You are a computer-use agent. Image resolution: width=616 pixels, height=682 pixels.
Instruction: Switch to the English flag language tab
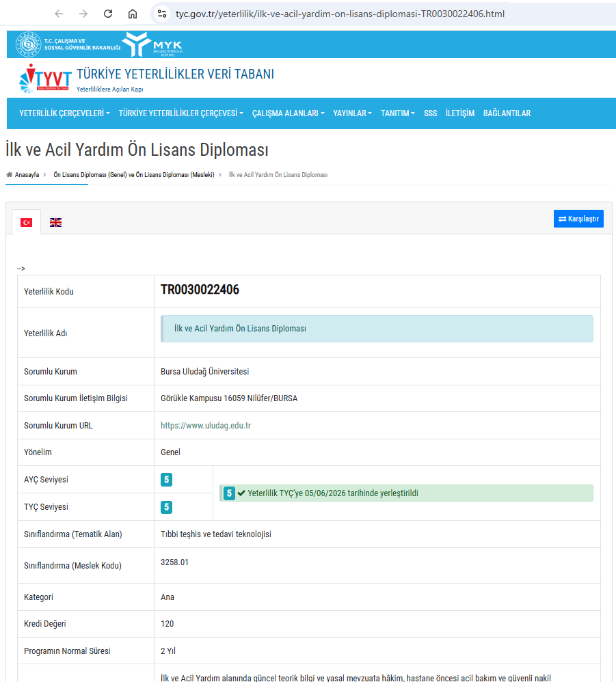[x=55, y=222]
